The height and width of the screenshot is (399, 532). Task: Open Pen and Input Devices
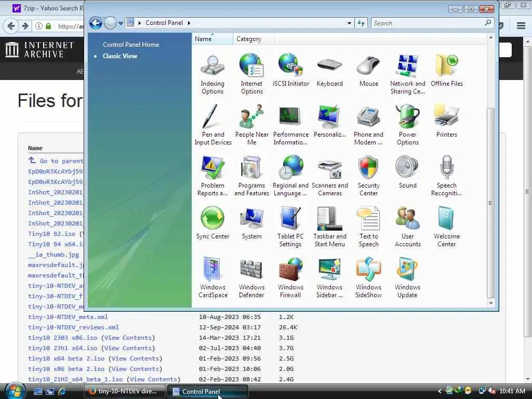point(212,125)
